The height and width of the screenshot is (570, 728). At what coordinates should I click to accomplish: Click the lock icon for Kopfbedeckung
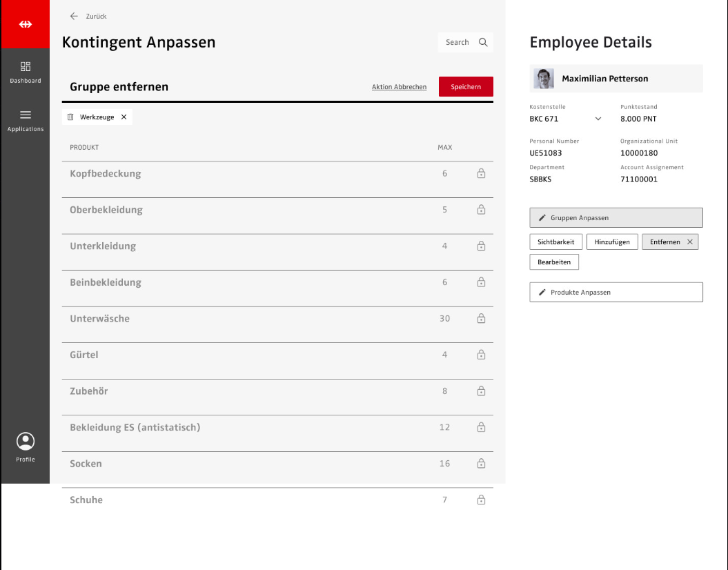tap(481, 174)
